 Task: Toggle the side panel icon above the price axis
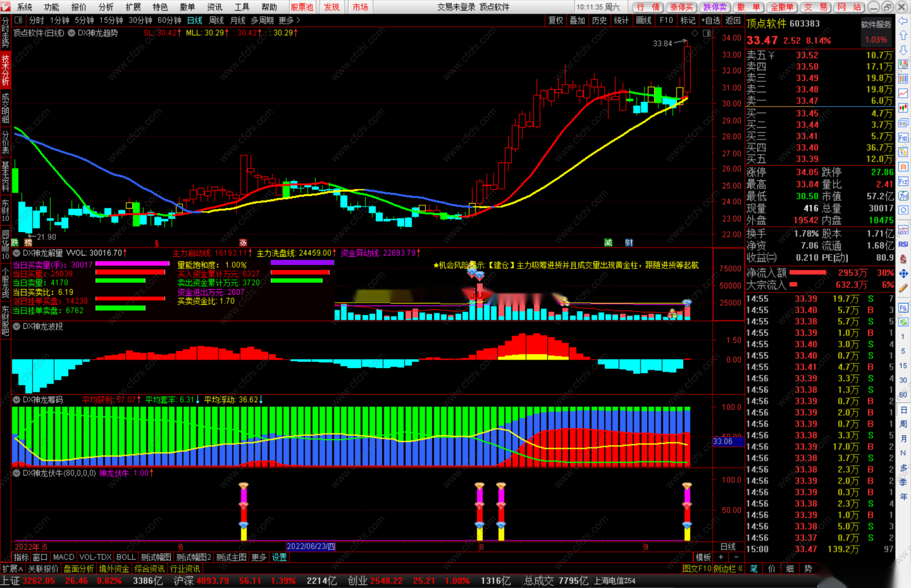point(706,33)
